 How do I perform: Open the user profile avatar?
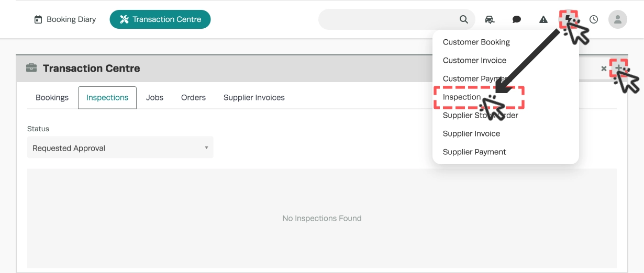coord(618,19)
